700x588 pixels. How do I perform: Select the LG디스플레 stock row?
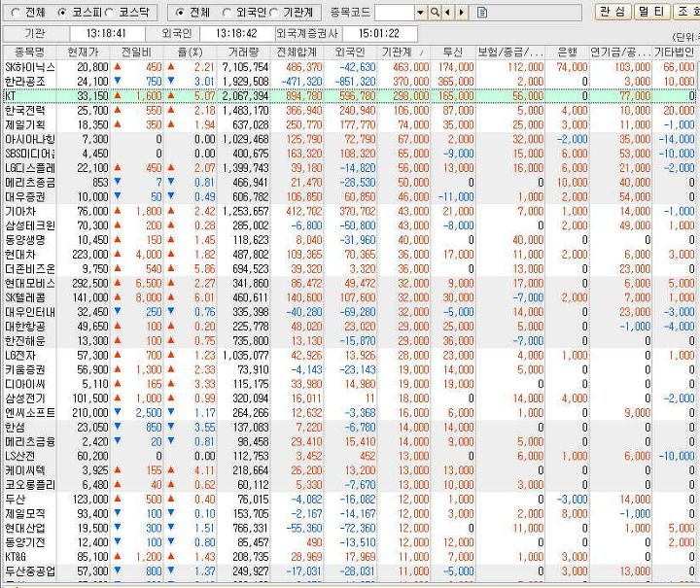point(350,168)
